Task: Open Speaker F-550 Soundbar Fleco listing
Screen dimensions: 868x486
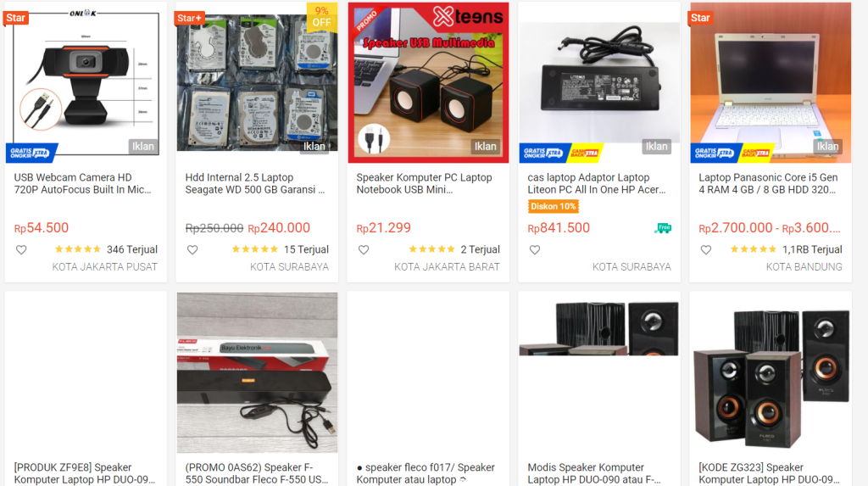Action: coord(256,473)
